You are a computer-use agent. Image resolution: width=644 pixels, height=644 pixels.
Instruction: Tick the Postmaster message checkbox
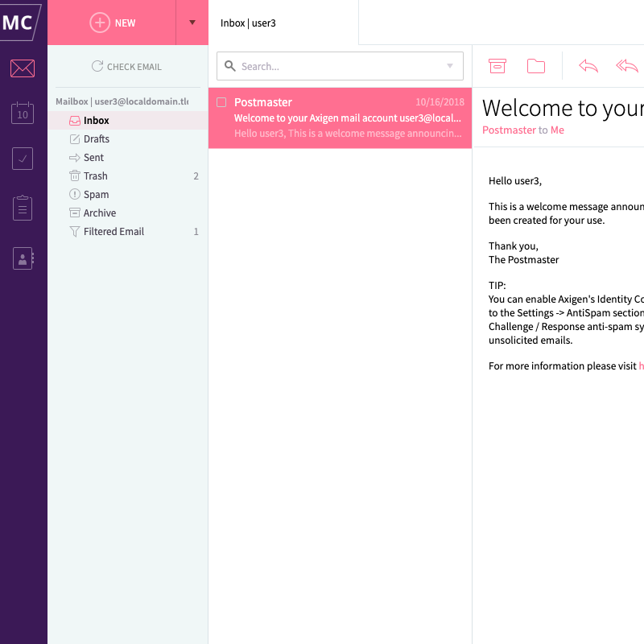pos(221,102)
